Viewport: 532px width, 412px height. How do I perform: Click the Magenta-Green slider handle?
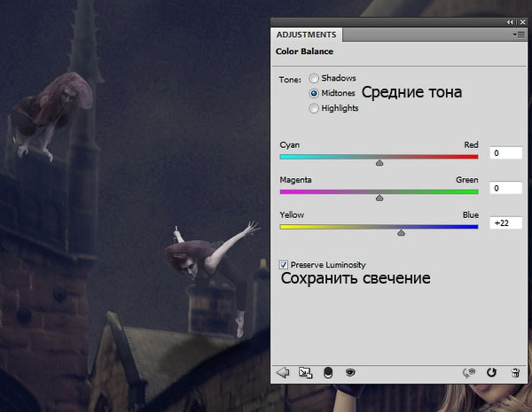(379, 198)
